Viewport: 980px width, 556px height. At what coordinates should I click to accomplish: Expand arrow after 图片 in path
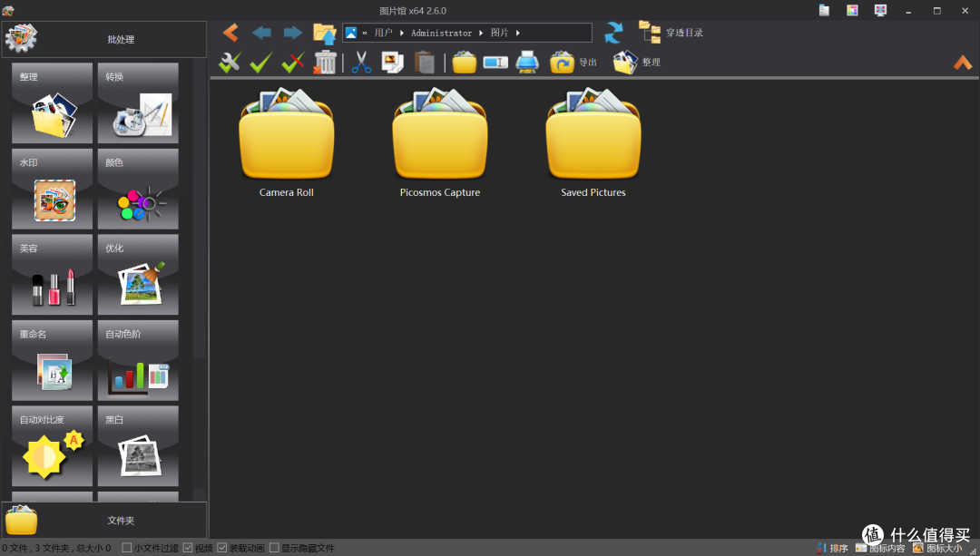pyautogui.click(x=517, y=33)
